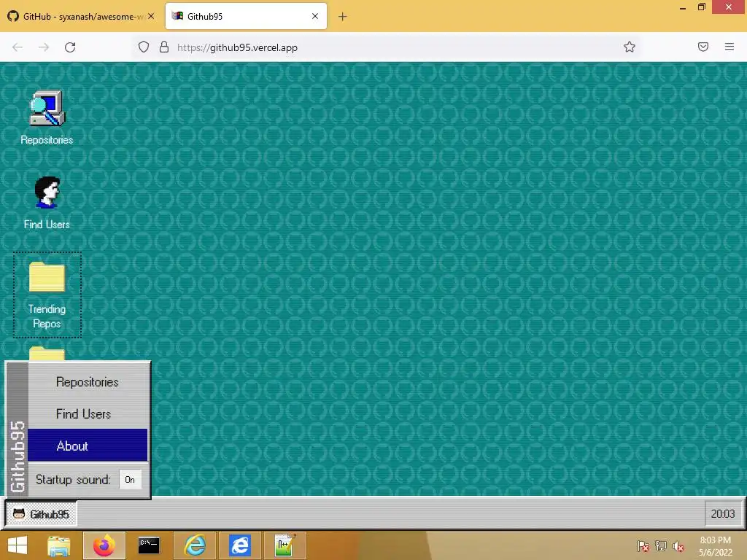Go back to the previous page
This screenshot has height=560, width=747.
[x=18, y=47]
